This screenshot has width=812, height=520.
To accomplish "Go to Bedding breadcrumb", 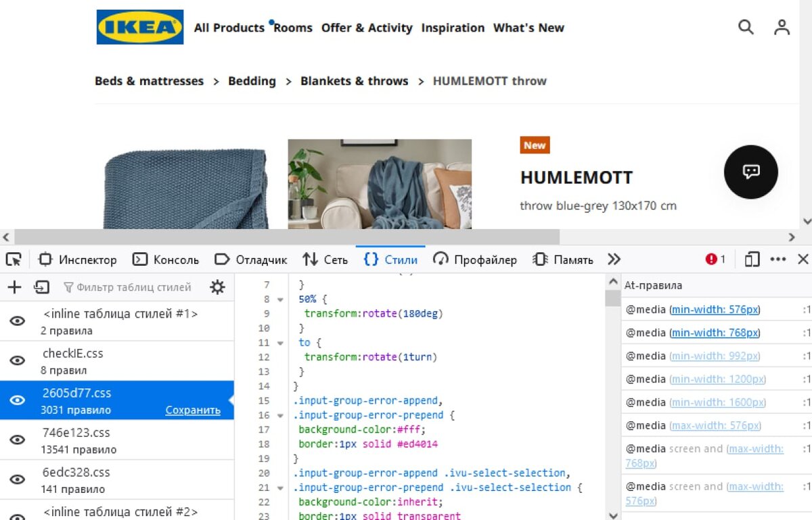I will tap(252, 81).
